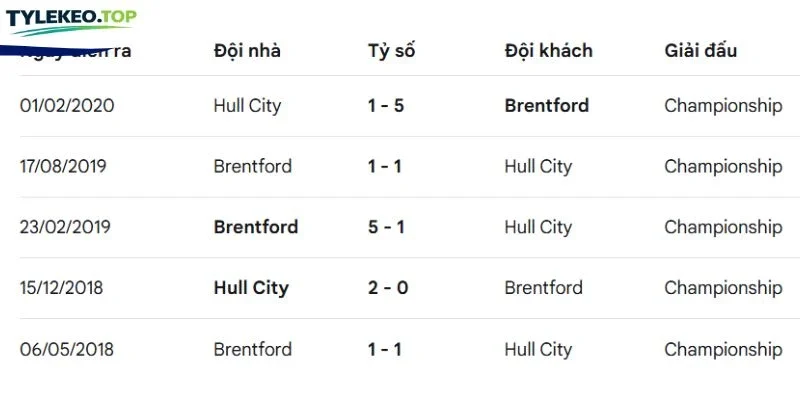This screenshot has width=800, height=400.
Task: Select the Đội khách column header
Action: click(x=548, y=51)
